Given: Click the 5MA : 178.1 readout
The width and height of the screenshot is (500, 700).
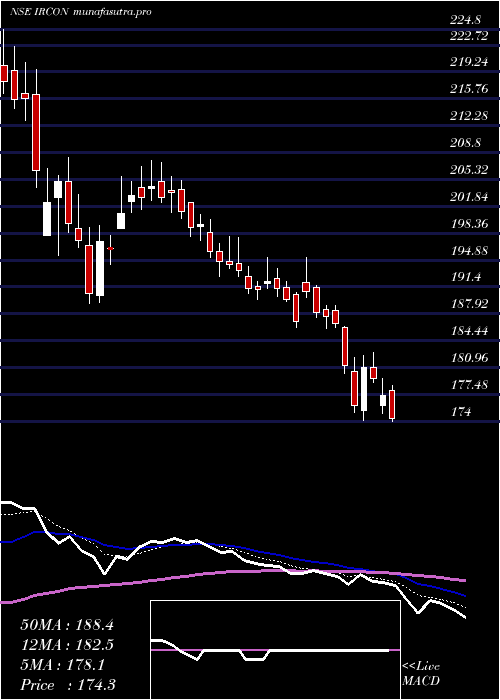Looking at the screenshot, I should point(62,665).
